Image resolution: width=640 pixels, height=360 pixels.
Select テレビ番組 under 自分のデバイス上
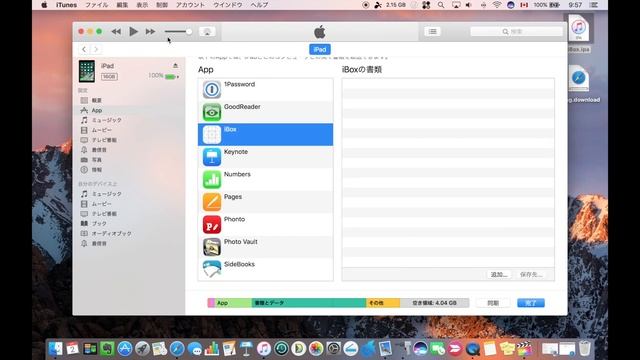tap(104, 213)
